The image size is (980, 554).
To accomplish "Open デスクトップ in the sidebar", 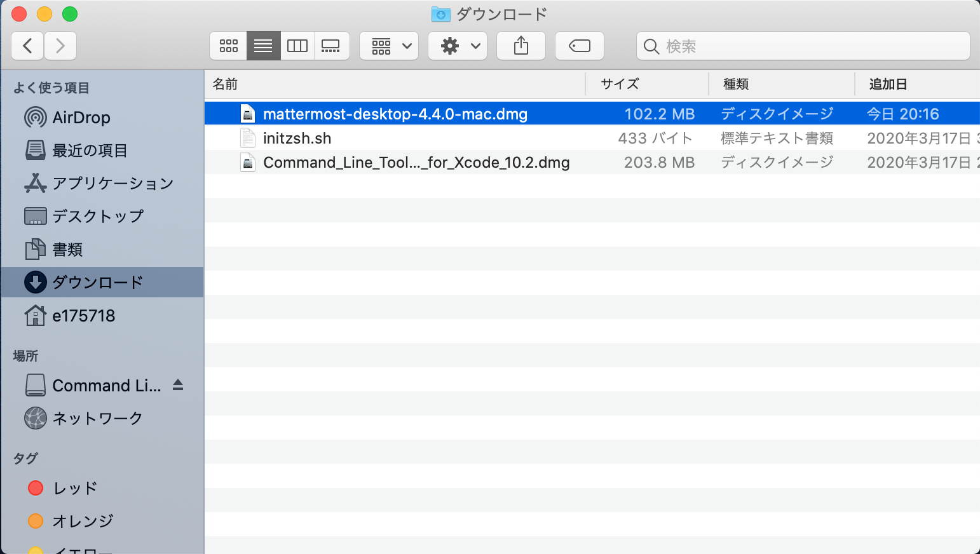I will (x=102, y=217).
